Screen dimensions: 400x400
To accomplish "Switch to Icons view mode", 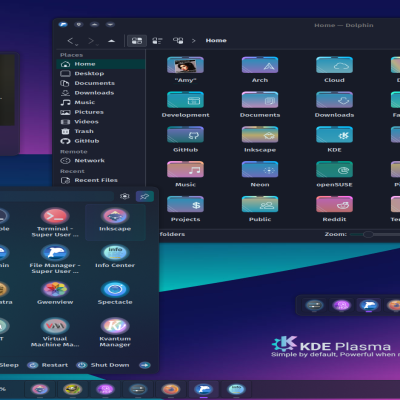I will pyautogui.click(x=137, y=41).
